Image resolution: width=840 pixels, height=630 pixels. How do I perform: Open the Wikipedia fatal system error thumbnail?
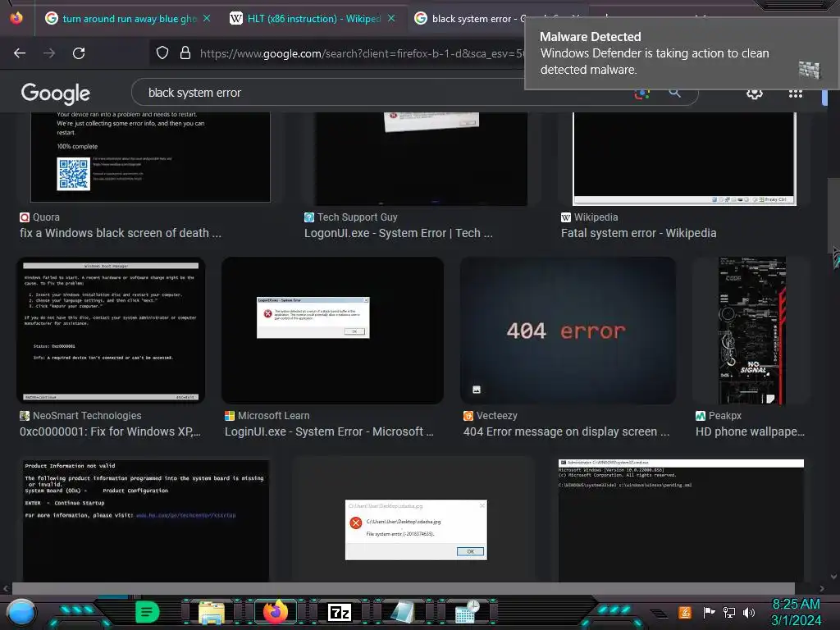tap(685, 158)
